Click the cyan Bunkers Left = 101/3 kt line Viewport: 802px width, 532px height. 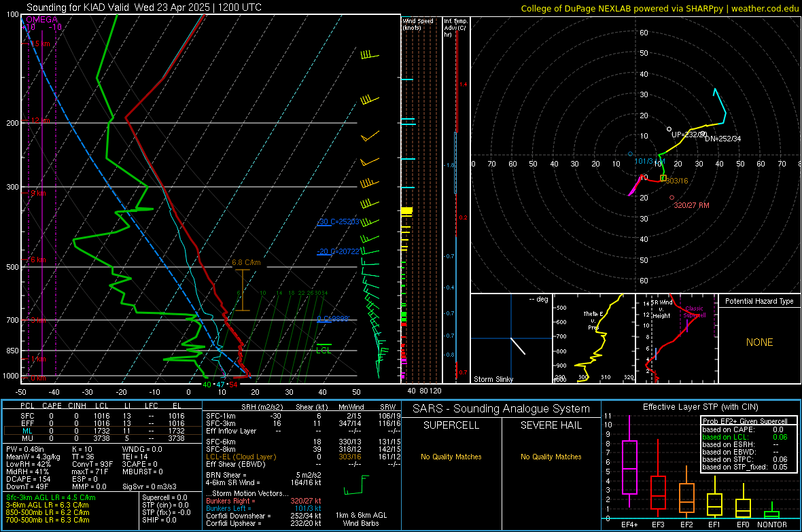tap(264, 508)
